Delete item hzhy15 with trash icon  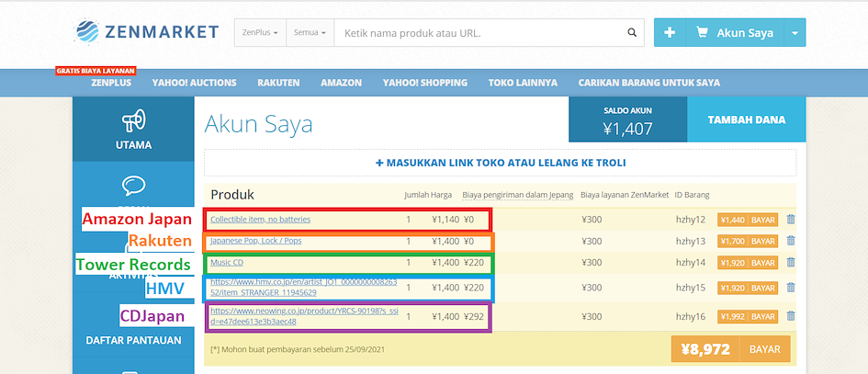(x=791, y=287)
